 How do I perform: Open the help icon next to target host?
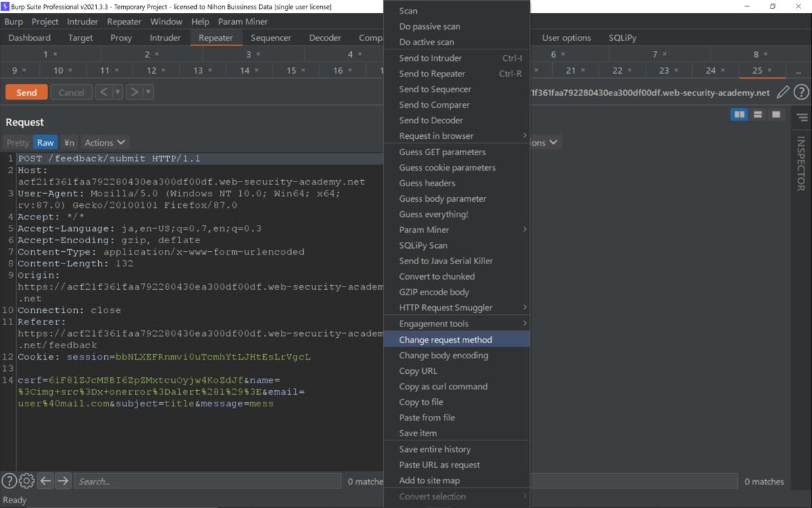point(801,93)
